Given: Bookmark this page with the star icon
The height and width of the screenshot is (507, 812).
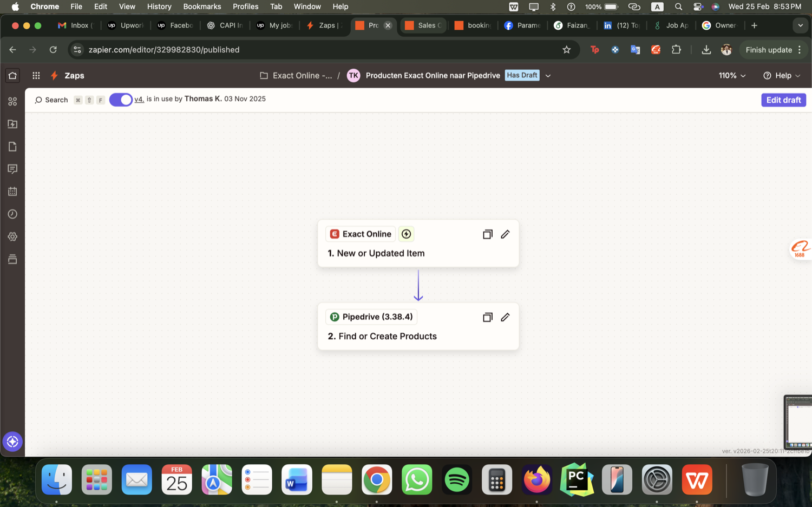Looking at the screenshot, I should pyautogui.click(x=566, y=50).
